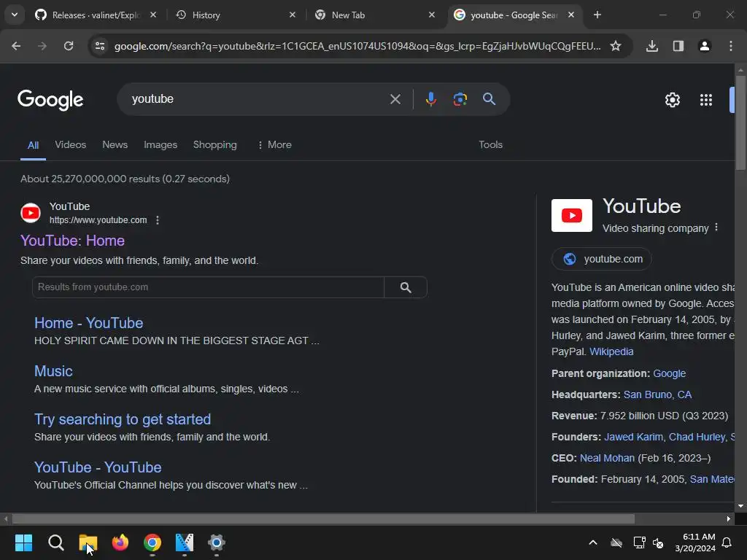Open the Jawed Karim founder link
Viewport: 747px width, 560px height.
633,437
